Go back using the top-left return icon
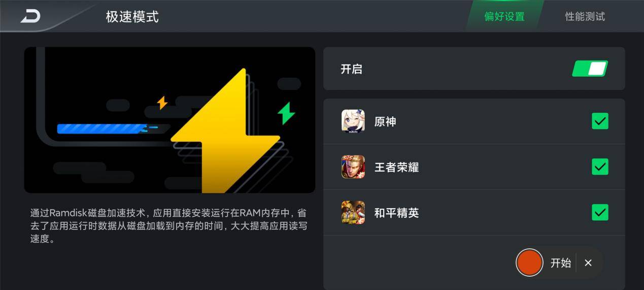Image resolution: width=644 pixels, height=290 pixels. tap(30, 16)
